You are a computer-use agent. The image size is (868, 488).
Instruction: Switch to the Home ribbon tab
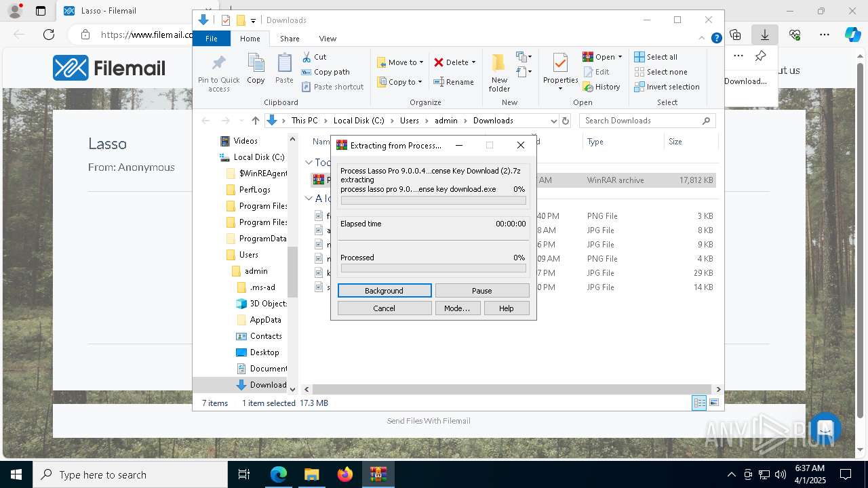(x=250, y=39)
